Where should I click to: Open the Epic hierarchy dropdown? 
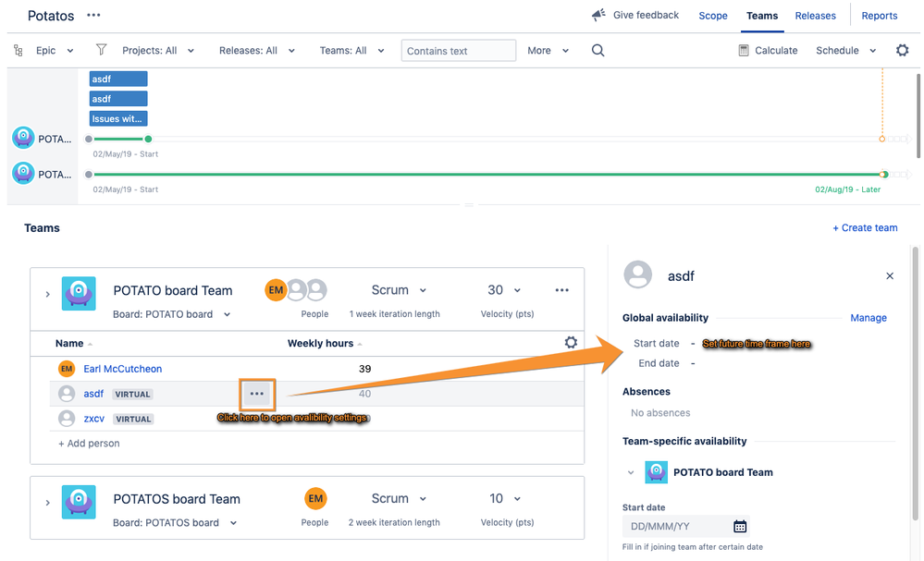point(55,51)
